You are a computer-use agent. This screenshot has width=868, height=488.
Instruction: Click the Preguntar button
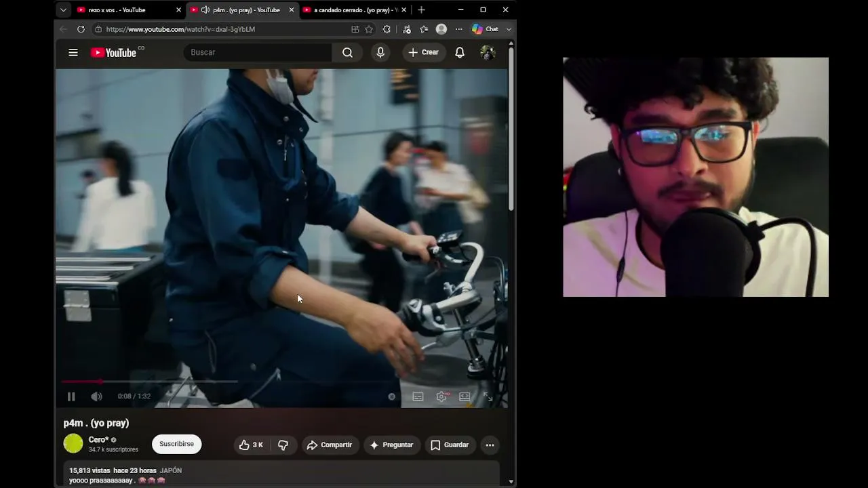[x=391, y=445]
